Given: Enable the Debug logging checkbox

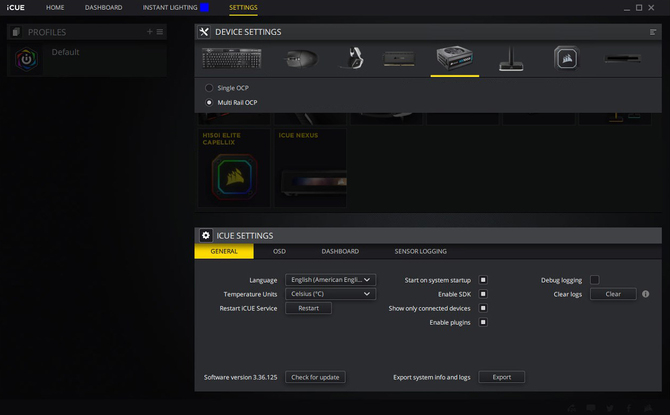Looking at the screenshot, I should click(594, 280).
